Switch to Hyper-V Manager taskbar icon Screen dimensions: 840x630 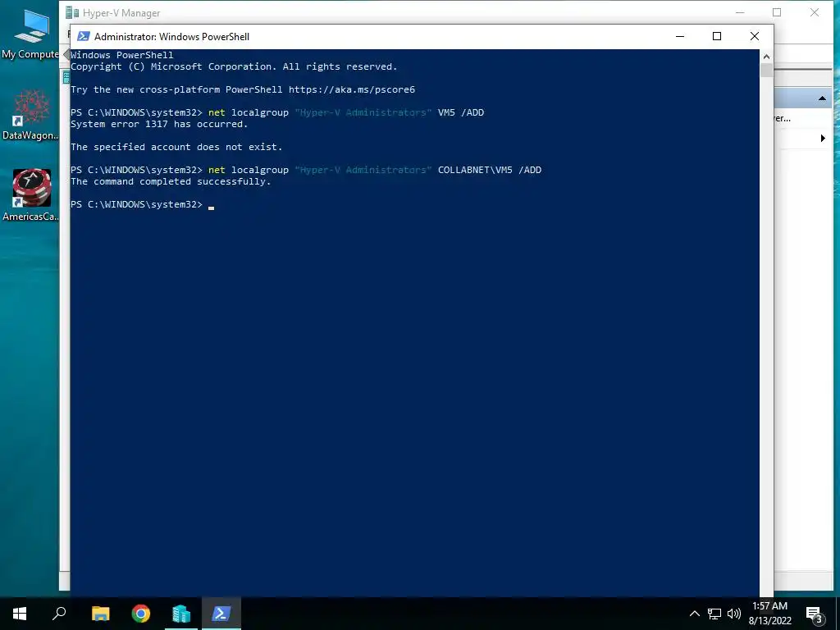click(181, 614)
